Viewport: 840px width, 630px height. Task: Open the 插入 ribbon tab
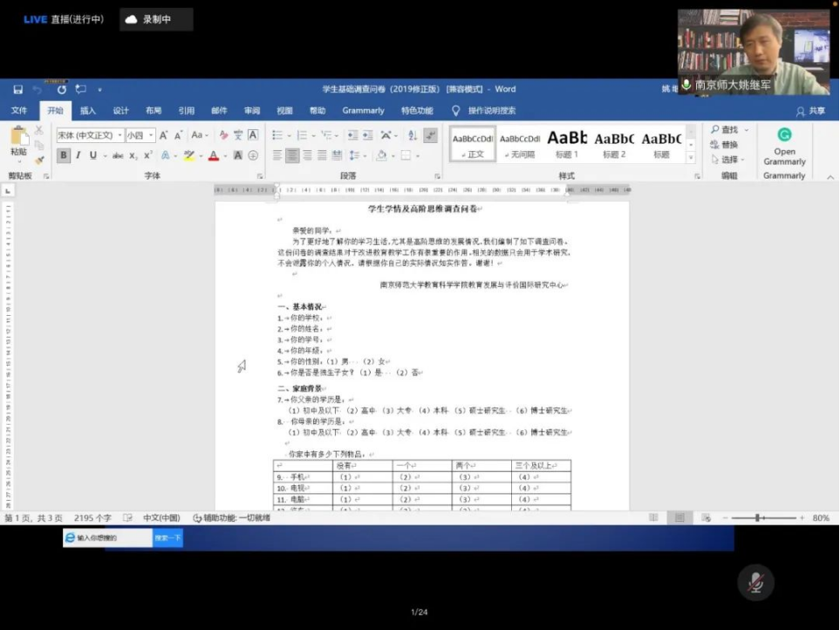coord(88,111)
